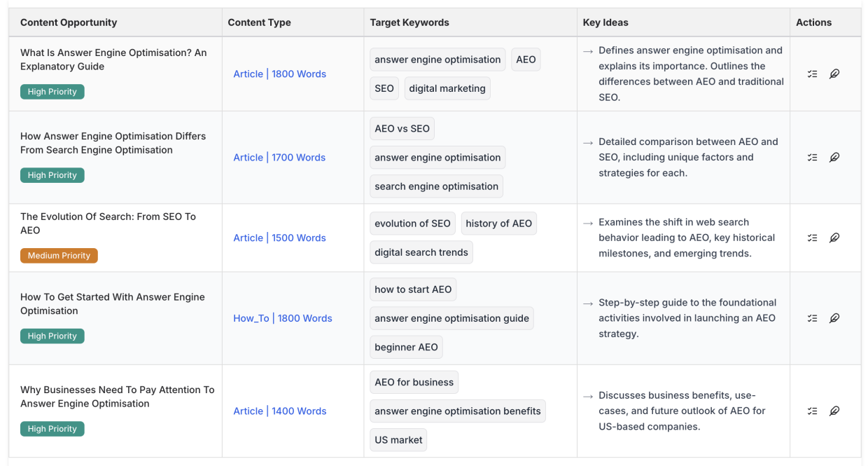Click feather icon in the 'How Answer Engine Optimisation Differs' row

834,158
